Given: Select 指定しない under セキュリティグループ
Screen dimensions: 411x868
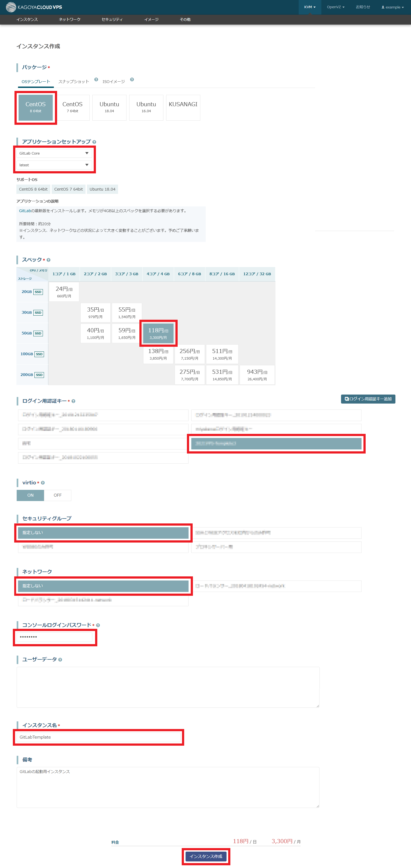Looking at the screenshot, I should [x=103, y=533].
